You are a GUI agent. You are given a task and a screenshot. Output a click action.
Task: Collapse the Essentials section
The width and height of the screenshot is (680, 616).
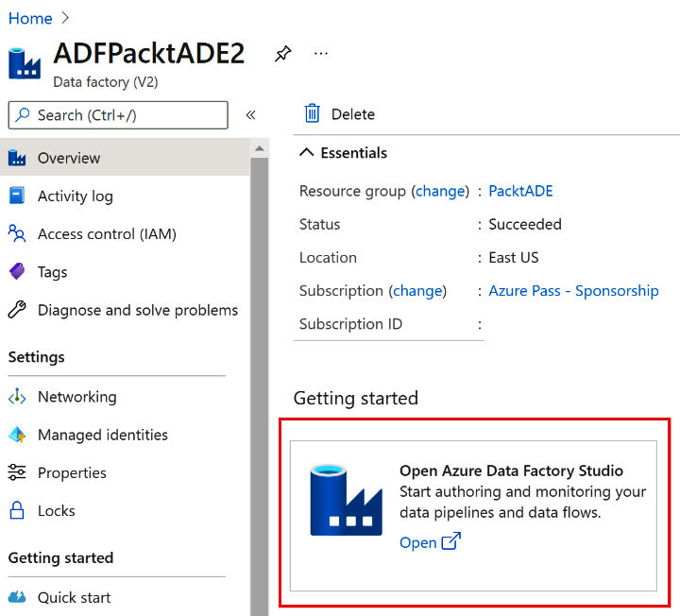[307, 153]
